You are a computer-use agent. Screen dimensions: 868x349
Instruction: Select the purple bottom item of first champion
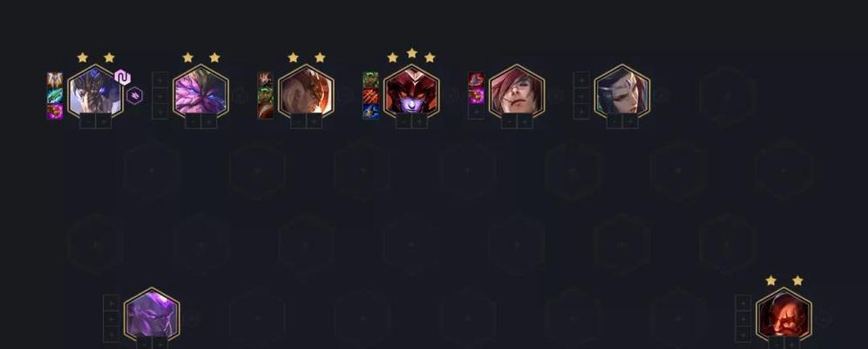tap(54, 112)
